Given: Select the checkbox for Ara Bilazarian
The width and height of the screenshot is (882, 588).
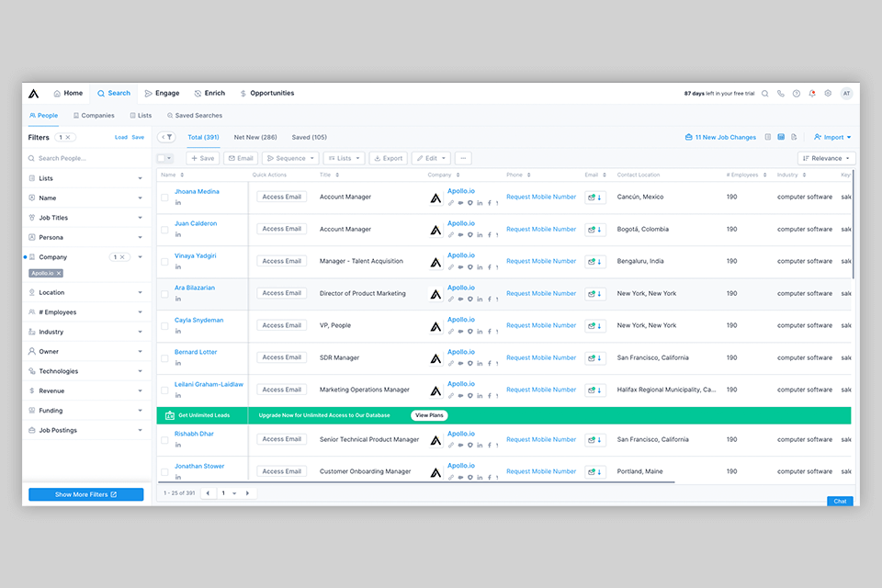Looking at the screenshot, I should 164,294.
